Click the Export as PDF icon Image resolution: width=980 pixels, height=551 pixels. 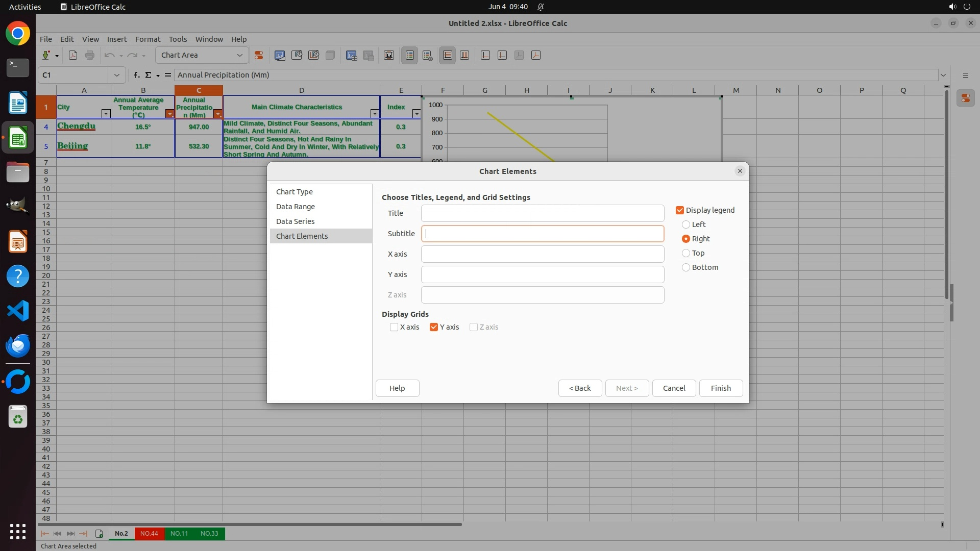(x=73, y=55)
